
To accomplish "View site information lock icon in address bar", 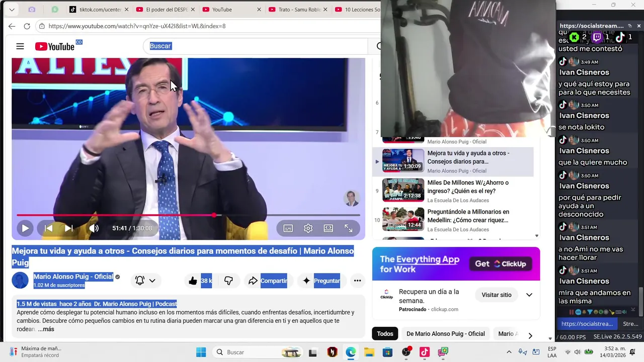I will (42, 26).
